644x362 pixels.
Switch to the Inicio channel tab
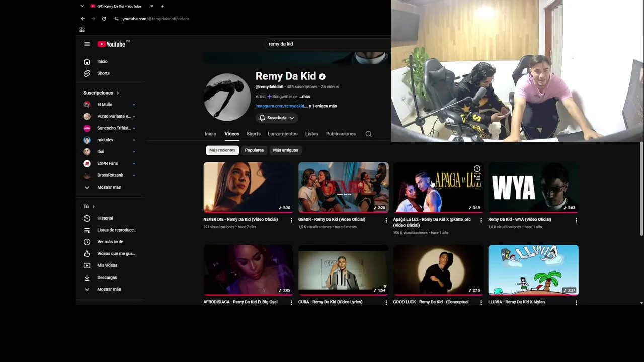[210, 134]
